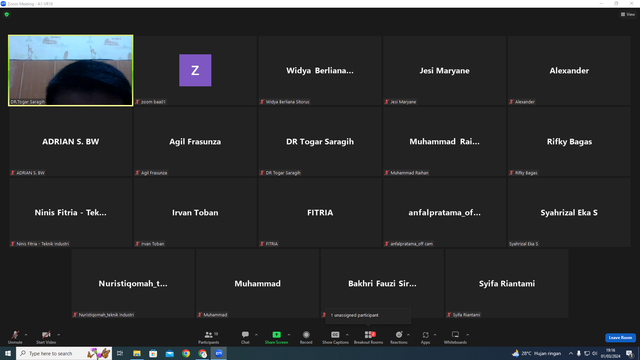The height and width of the screenshot is (360, 640).
Task: Show hidden system tray icons
Action: 571,353
